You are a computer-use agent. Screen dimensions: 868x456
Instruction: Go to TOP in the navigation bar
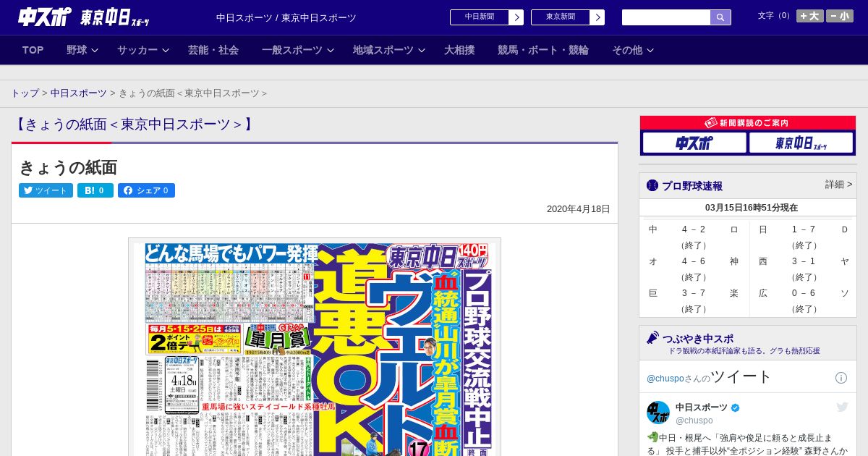[33, 50]
